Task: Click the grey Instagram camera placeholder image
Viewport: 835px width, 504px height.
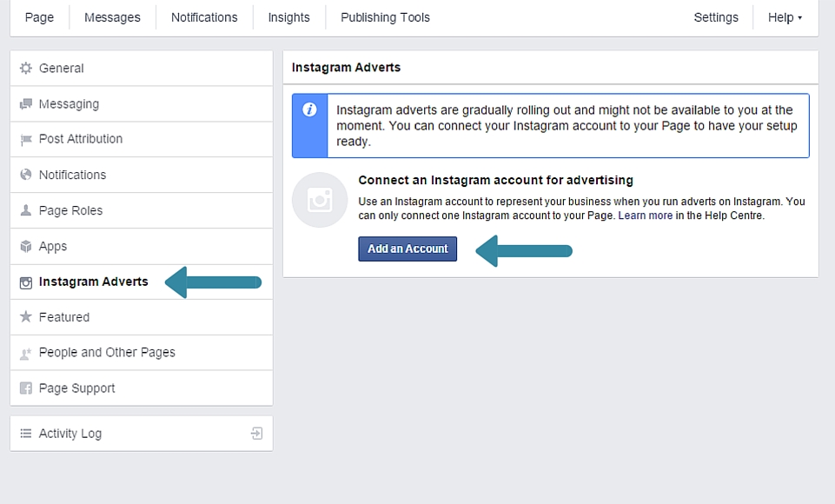Action: (x=320, y=200)
